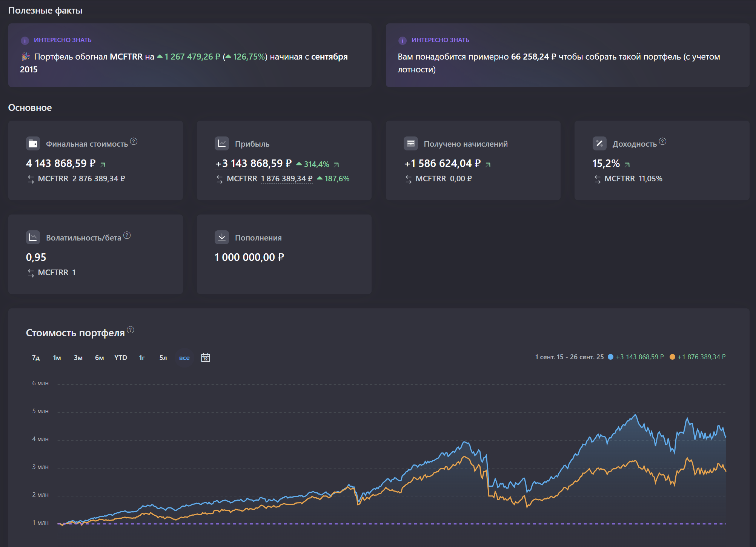The image size is (756, 547).
Task: Click the wallet icon in Финальная стоимость card
Action: pyautogui.click(x=33, y=144)
